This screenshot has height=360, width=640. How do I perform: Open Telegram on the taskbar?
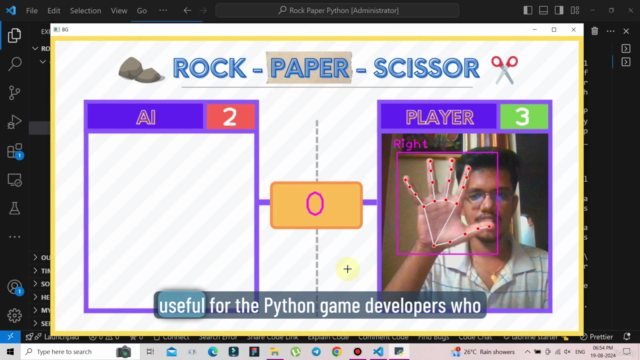[x=316, y=351]
